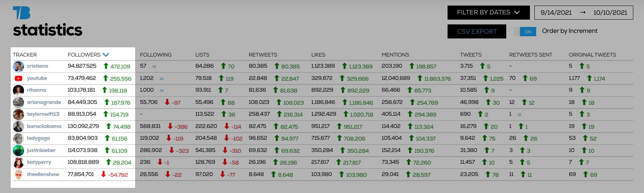Click arianagrande's avatar icon
The width and height of the screenshot is (644, 193).
[x=18, y=102]
